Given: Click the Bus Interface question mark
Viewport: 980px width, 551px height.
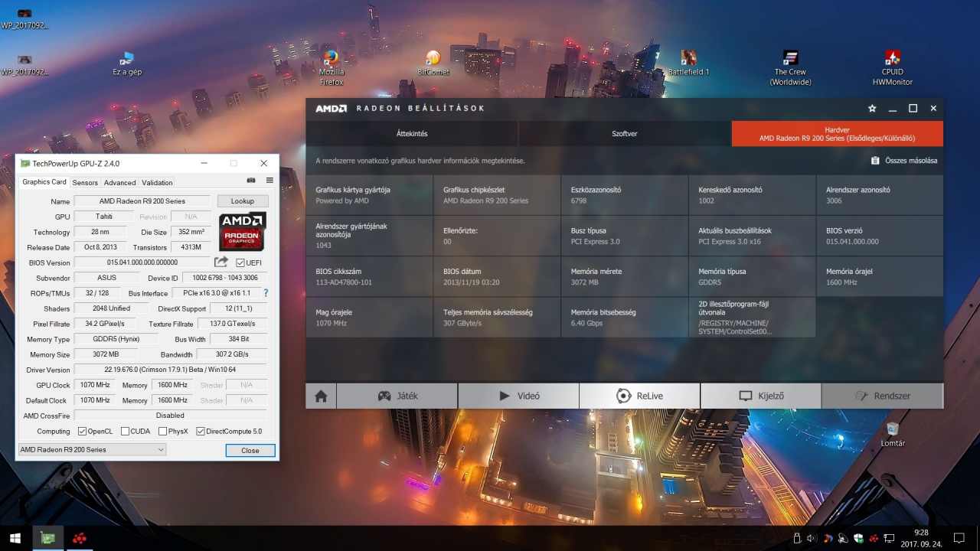Looking at the screenshot, I should coord(266,293).
